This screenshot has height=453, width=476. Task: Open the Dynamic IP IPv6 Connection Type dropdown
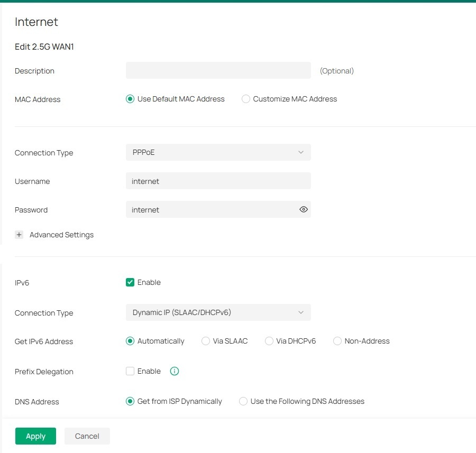pyautogui.click(x=218, y=312)
